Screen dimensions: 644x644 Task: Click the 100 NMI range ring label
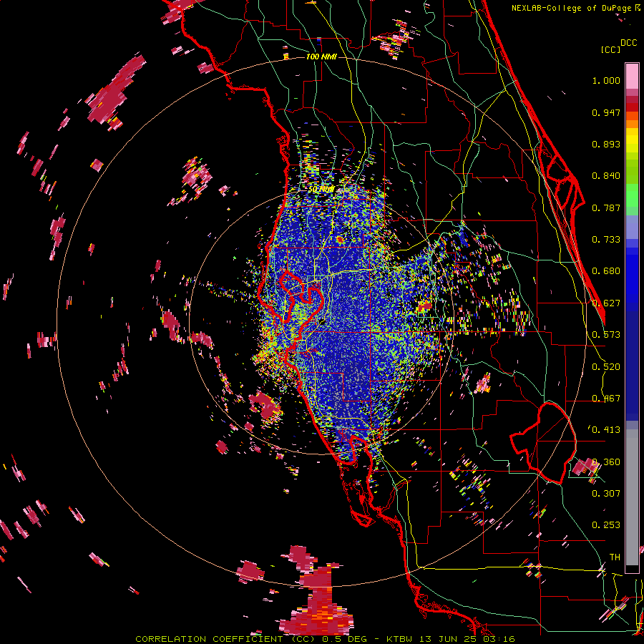tap(321, 57)
